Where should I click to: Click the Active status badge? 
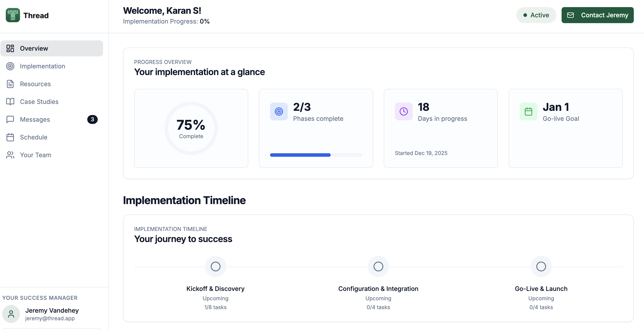click(536, 15)
